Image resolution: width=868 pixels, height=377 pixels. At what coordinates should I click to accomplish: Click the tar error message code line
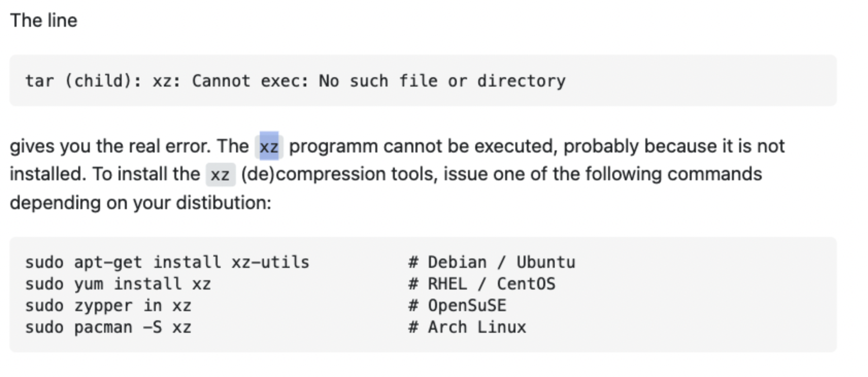coord(295,81)
